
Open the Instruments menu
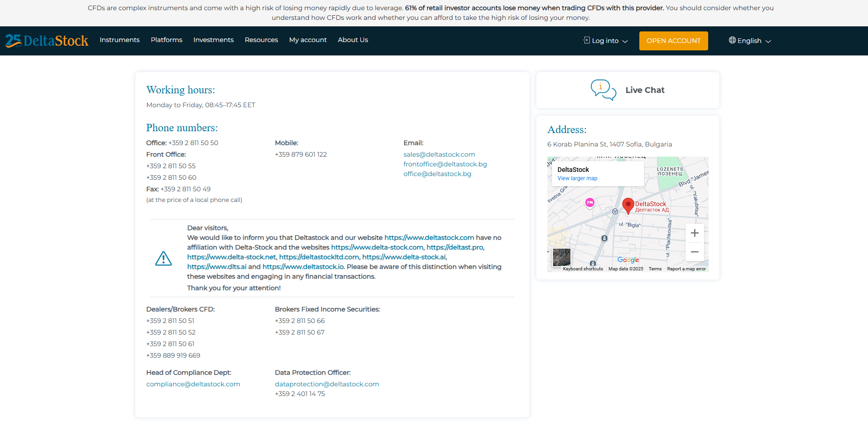pyautogui.click(x=120, y=40)
